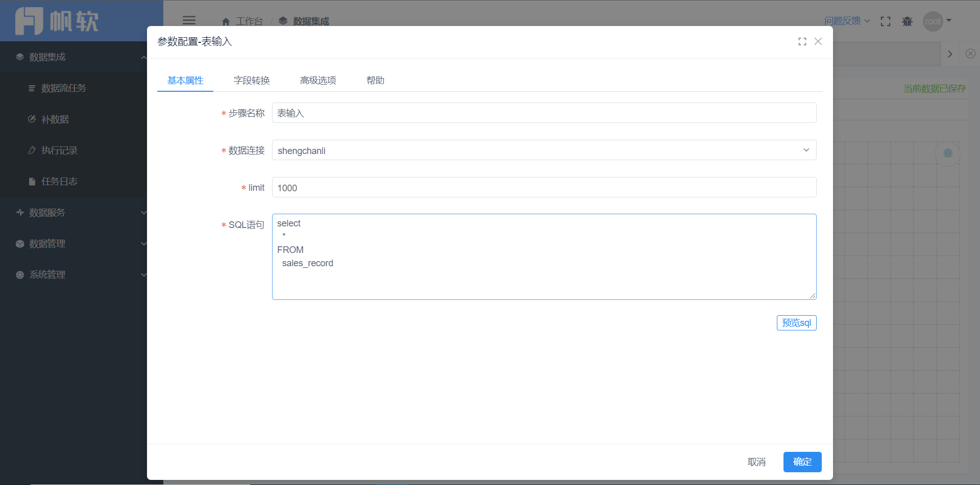
Task: Switch to the 字段转换 tab
Action: 252,81
